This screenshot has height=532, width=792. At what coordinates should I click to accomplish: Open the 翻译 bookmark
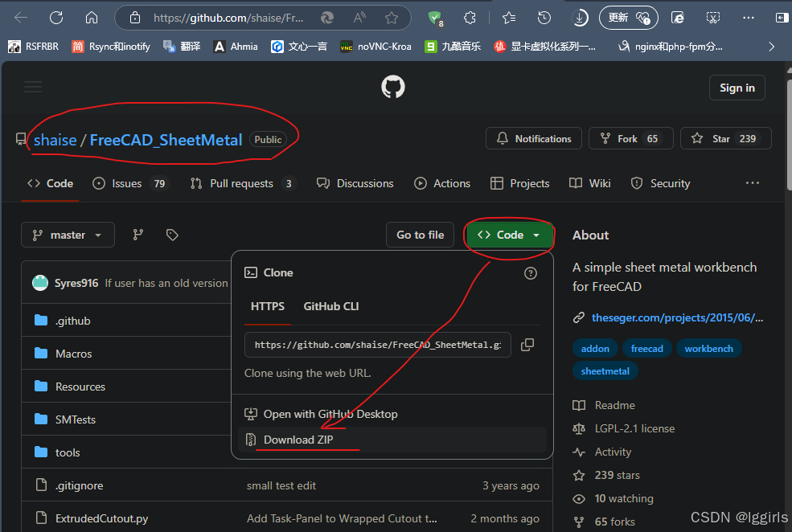182,47
